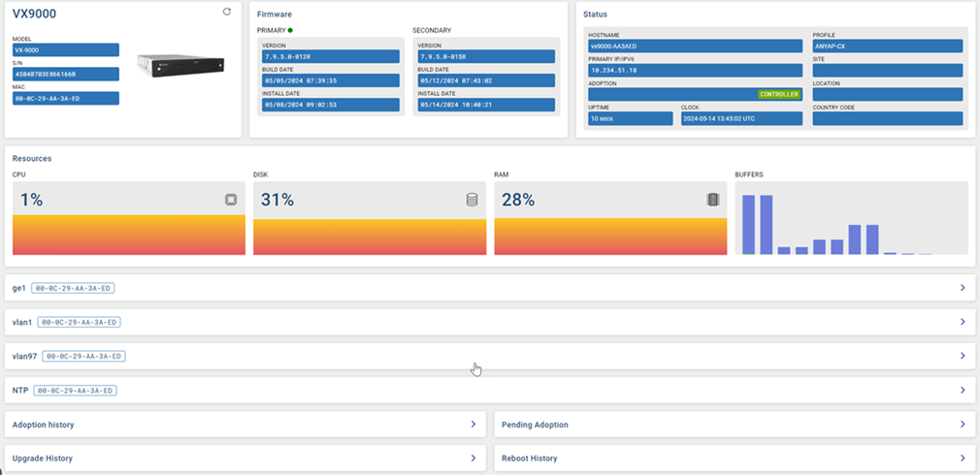The height and width of the screenshot is (475, 980).
Task: Expand the vlan1 interface row
Action: coord(962,322)
